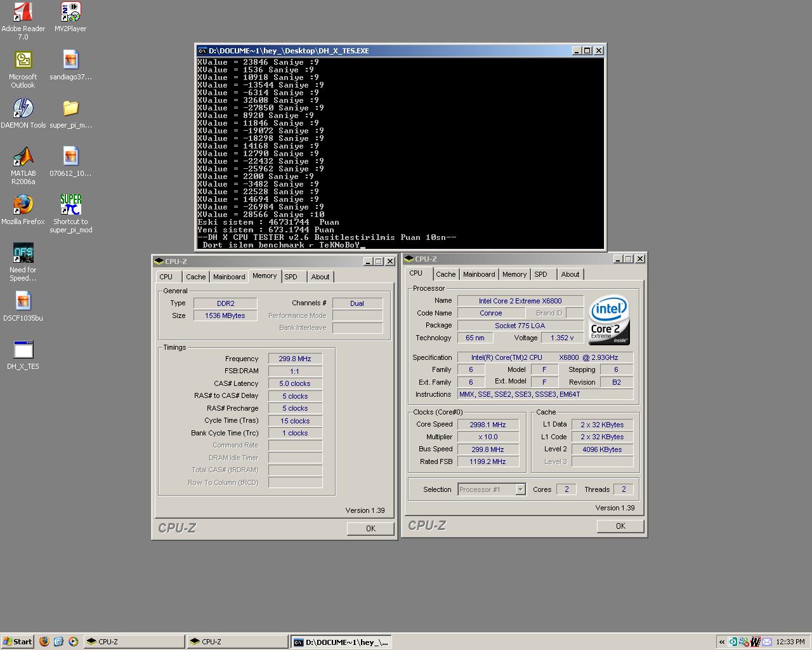Click the DDR2 memory type field
This screenshot has width=812, height=650.
[225, 303]
